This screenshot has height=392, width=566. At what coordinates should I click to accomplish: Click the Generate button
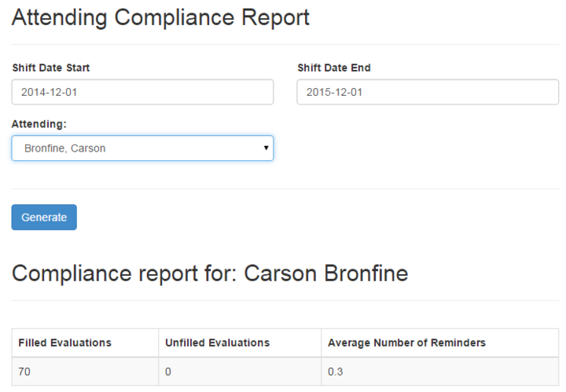tap(44, 217)
